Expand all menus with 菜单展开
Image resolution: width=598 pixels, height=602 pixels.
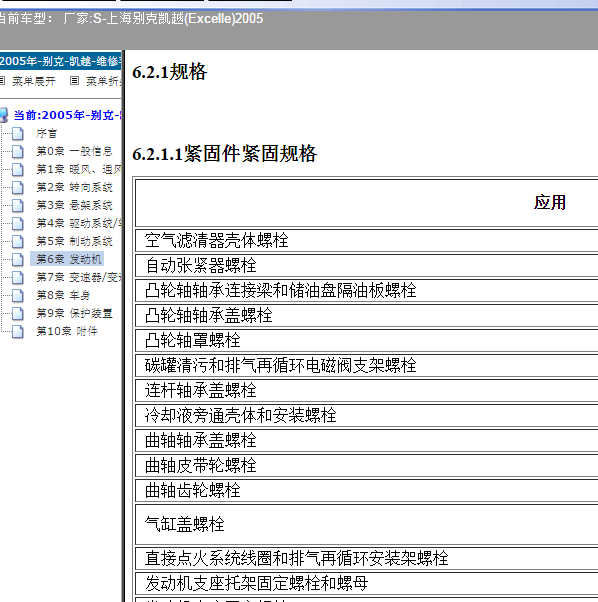pos(34,81)
